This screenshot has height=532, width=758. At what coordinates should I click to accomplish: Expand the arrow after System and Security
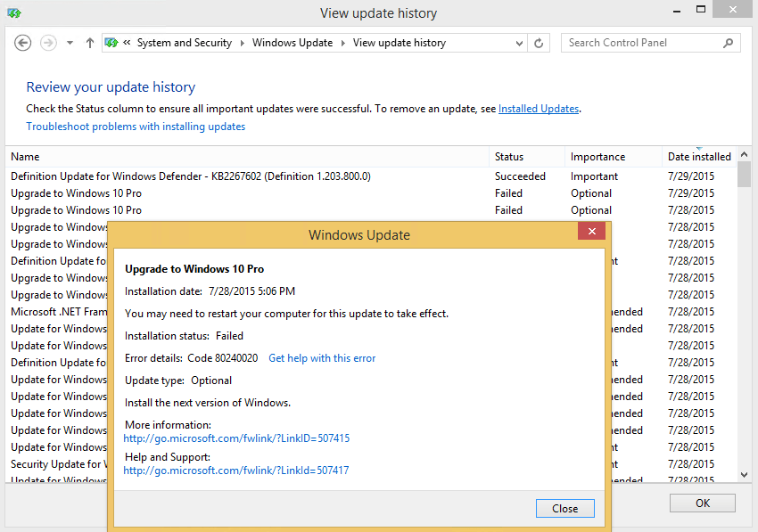pos(243,43)
